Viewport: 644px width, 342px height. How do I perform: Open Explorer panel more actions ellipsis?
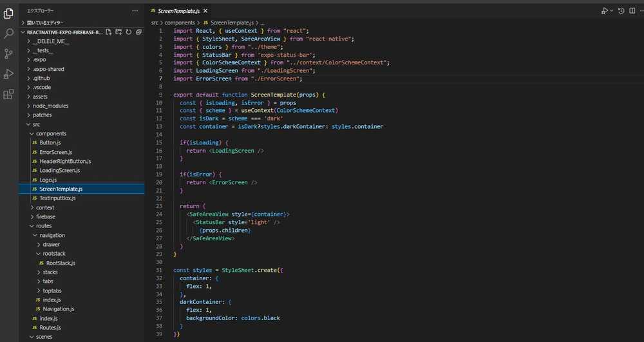pyautogui.click(x=135, y=11)
